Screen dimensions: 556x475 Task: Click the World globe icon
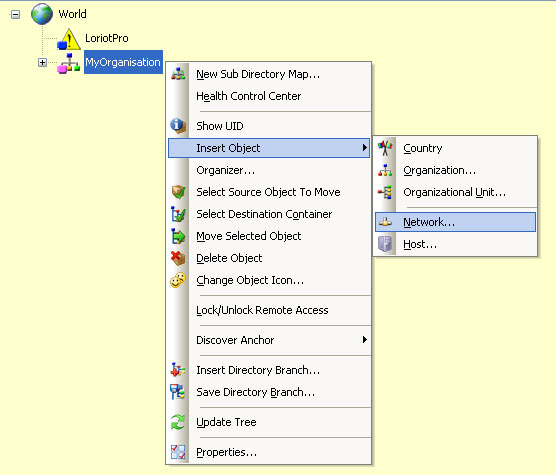click(x=42, y=14)
